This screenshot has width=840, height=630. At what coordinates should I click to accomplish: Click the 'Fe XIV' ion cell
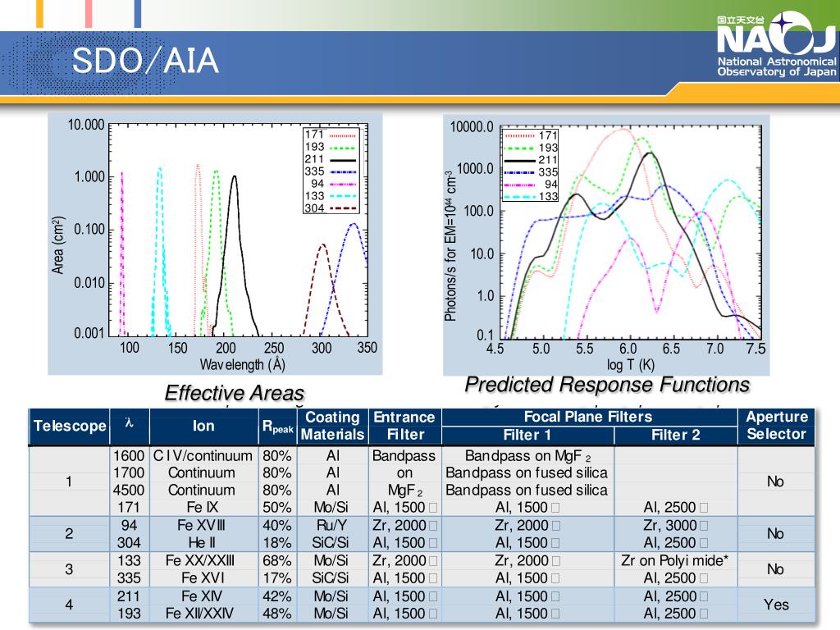pyautogui.click(x=202, y=596)
